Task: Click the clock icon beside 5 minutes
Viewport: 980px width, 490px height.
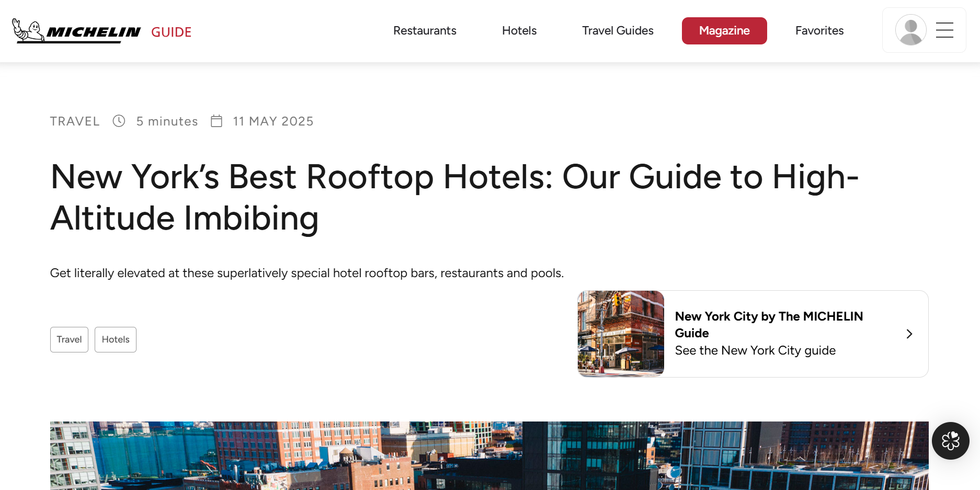Action: pyautogui.click(x=119, y=121)
